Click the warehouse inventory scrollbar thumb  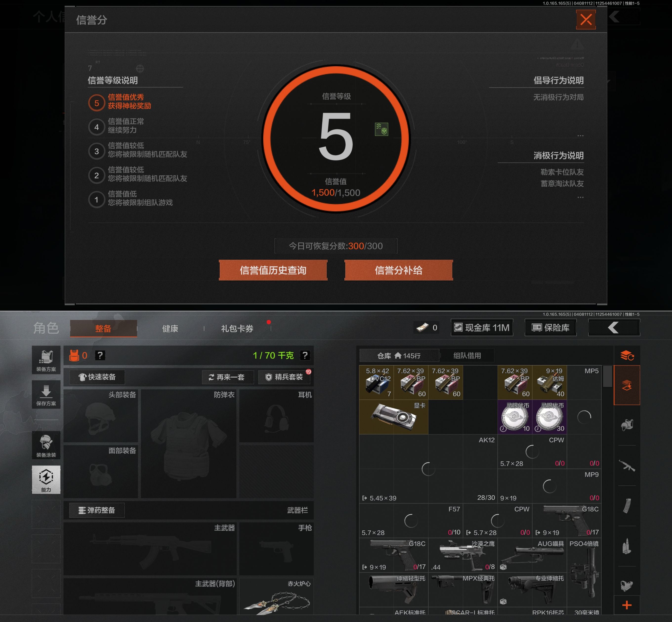607,376
